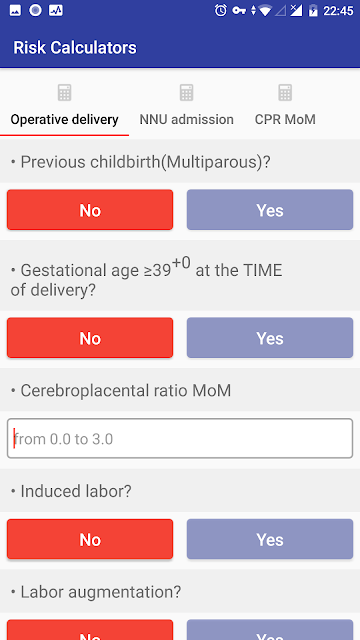360x640 pixels.
Task: Choose No for Induced labor
Action: 90,539
